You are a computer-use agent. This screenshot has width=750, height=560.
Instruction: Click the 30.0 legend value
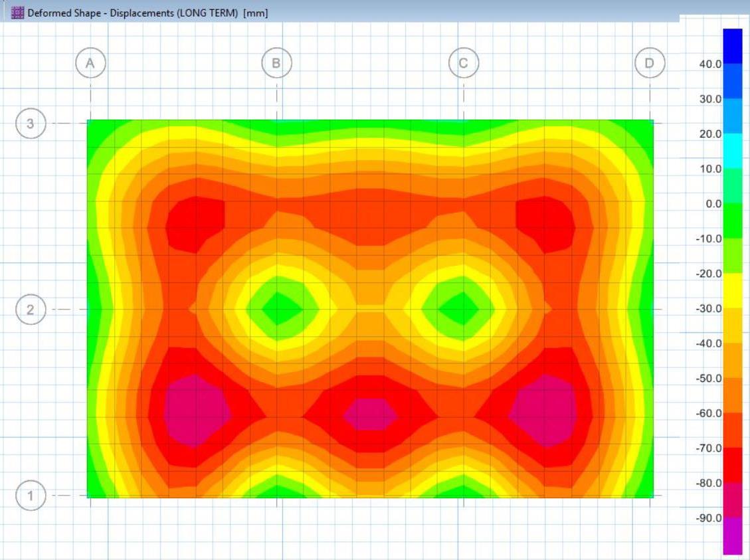(x=710, y=99)
